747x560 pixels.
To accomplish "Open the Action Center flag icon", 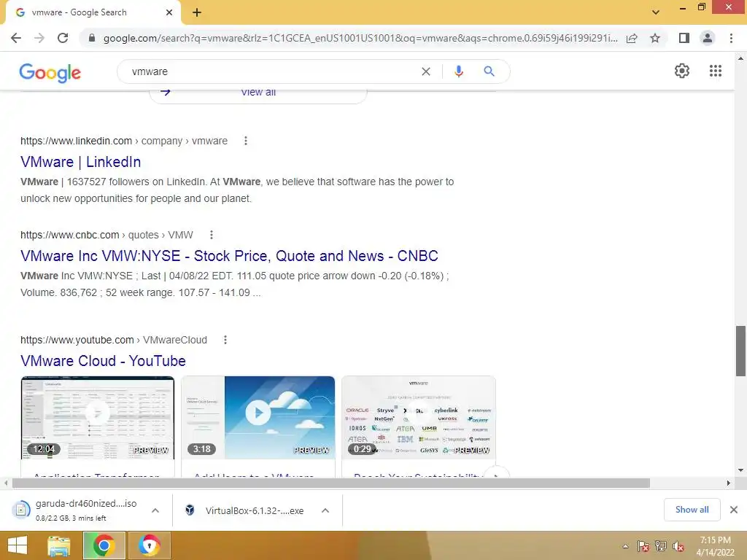I will [x=643, y=546].
